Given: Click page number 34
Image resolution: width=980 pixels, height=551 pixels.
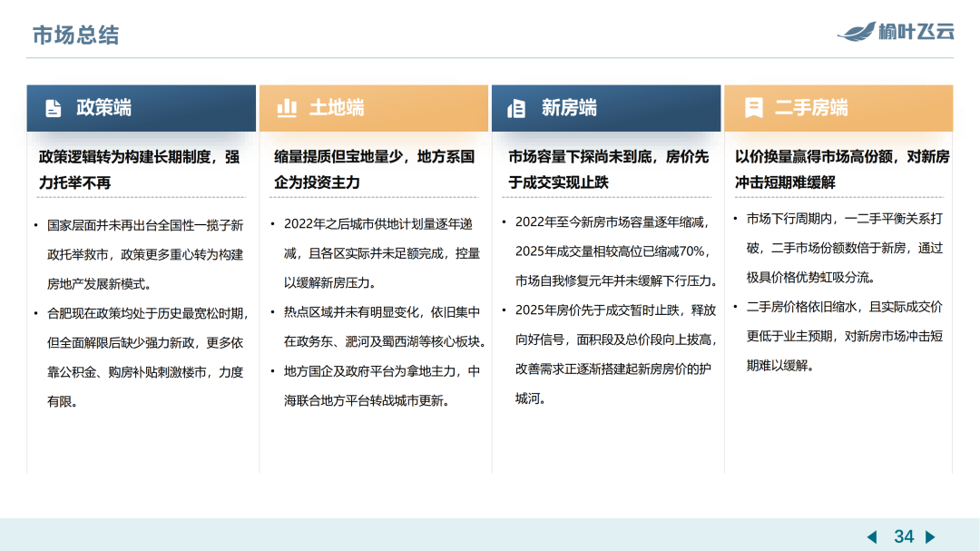Looking at the screenshot, I should (904, 536).
